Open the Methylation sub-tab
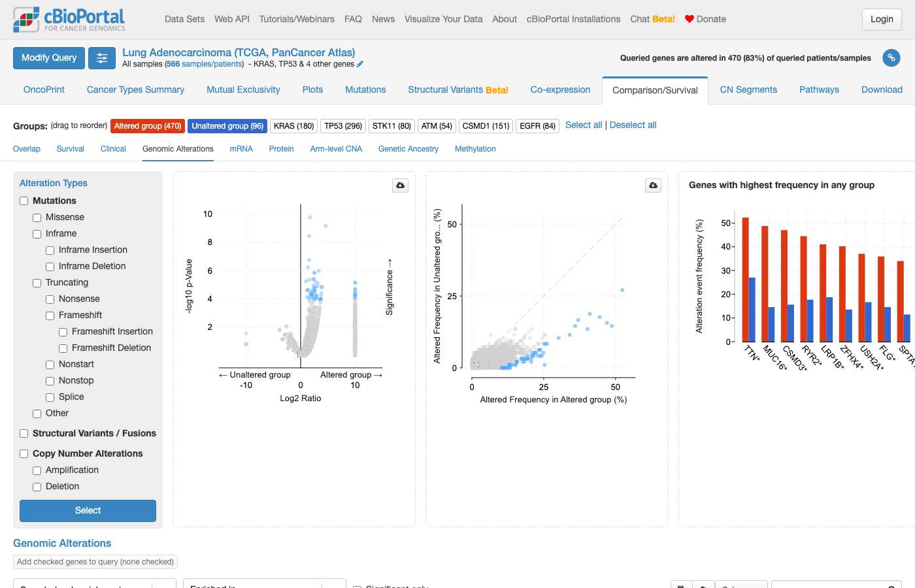 [x=475, y=149]
